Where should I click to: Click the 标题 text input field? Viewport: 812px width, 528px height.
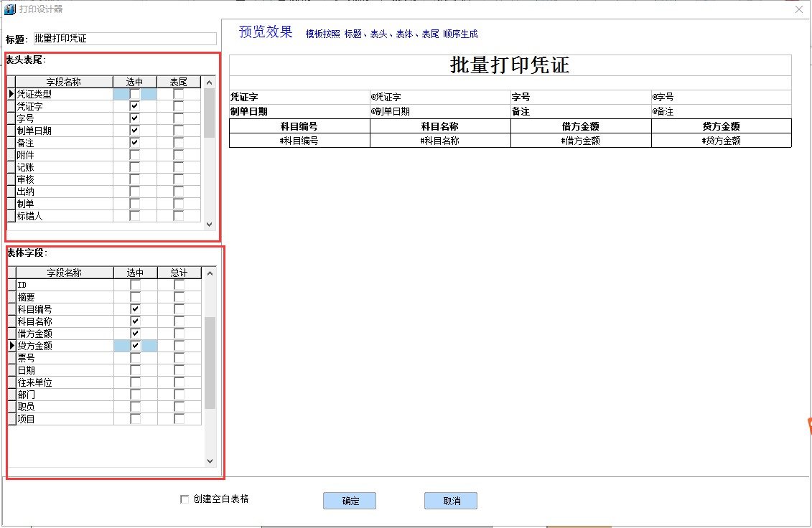pyautogui.click(x=124, y=39)
